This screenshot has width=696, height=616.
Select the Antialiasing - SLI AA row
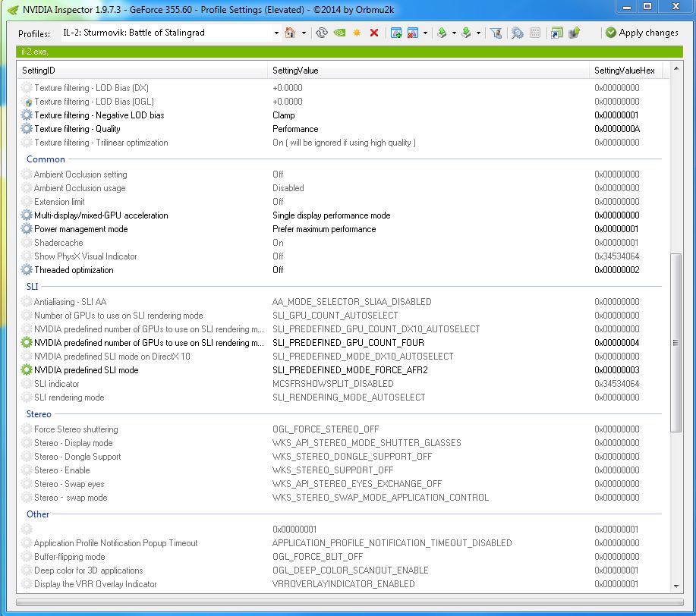click(x=342, y=302)
